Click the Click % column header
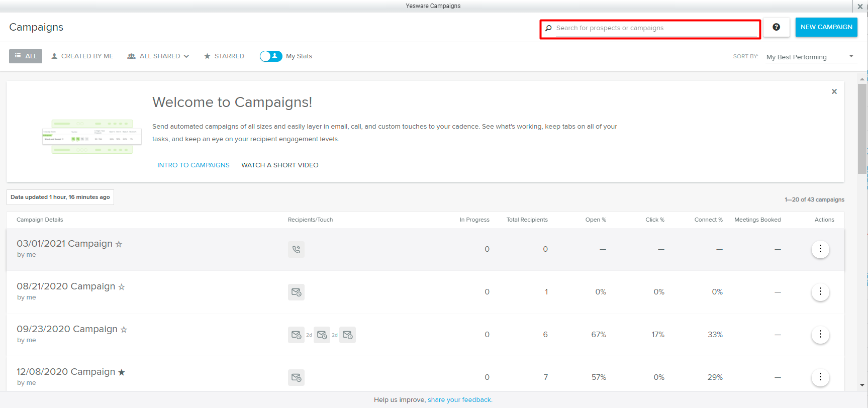Image resolution: width=868 pixels, height=408 pixels. pyautogui.click(x=655, y=220)
